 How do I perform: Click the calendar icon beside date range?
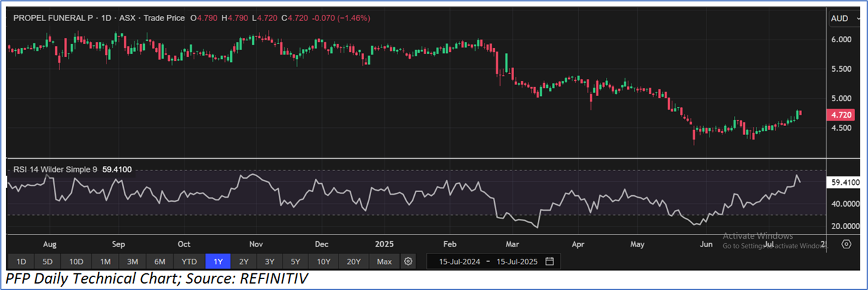coord(549,261)
